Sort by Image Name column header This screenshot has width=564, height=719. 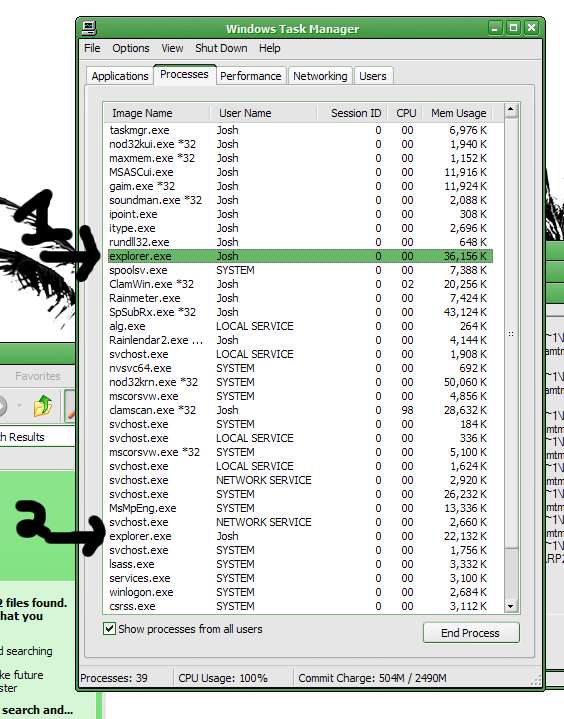[157, 113]
